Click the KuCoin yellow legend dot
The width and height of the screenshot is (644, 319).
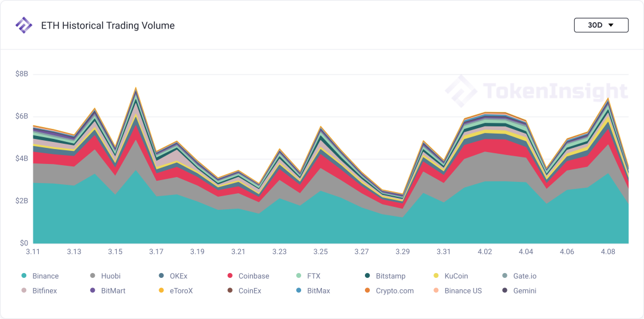pos(436,276)
